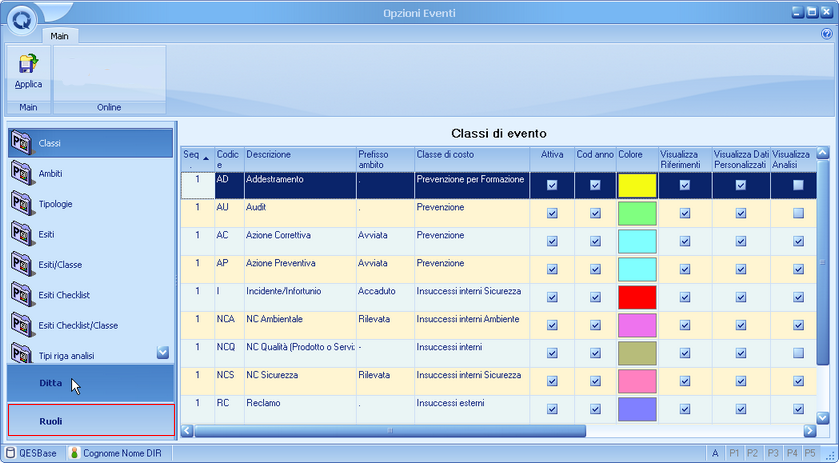Toggle Cod anno checkbox for Audit row
Screen dimensions: 839x463
(595, 213)
